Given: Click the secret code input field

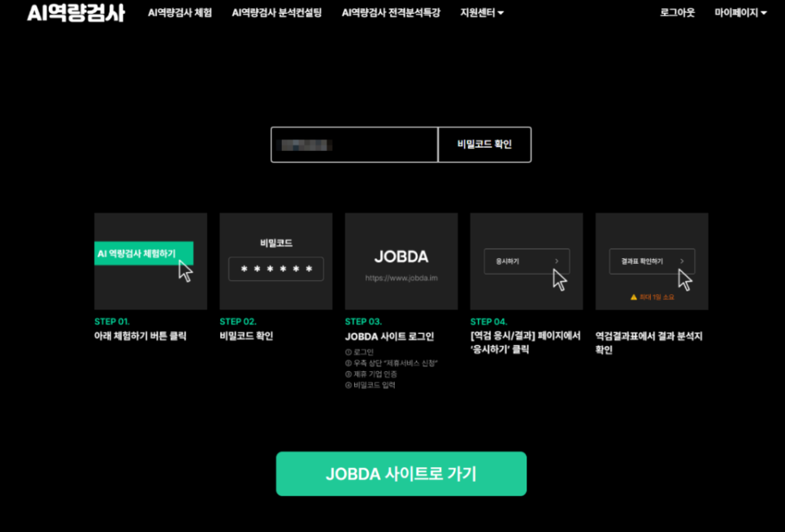Looking at the screenshot, I should (354, 145).
